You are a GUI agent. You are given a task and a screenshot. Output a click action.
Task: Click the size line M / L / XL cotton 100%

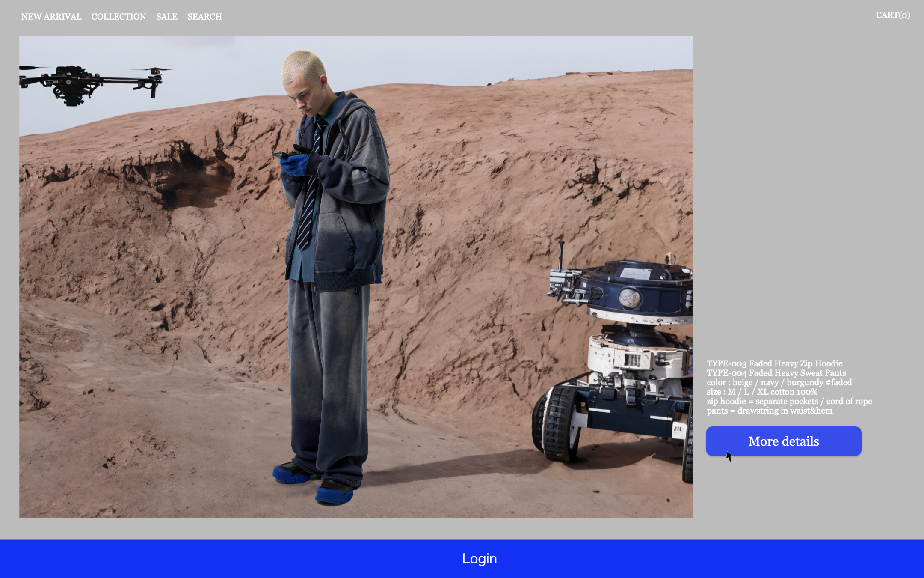coord(762,392)
